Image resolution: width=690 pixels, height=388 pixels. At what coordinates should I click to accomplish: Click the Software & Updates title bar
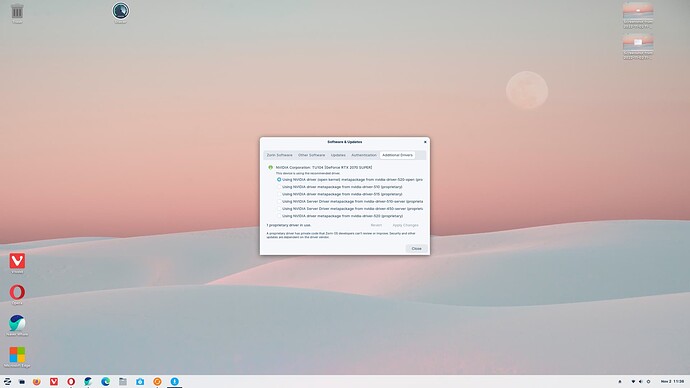coord(345,142)
